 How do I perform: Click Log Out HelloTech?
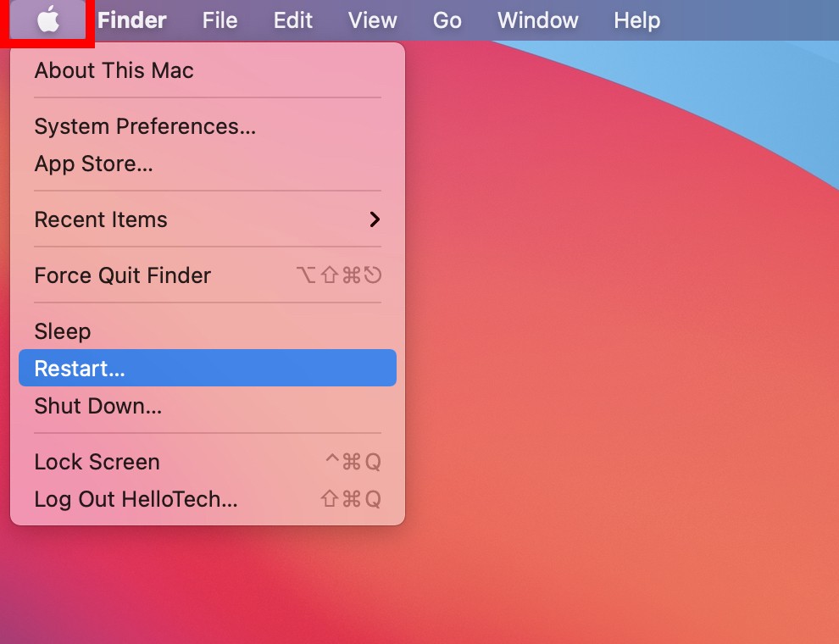(136, 499)
